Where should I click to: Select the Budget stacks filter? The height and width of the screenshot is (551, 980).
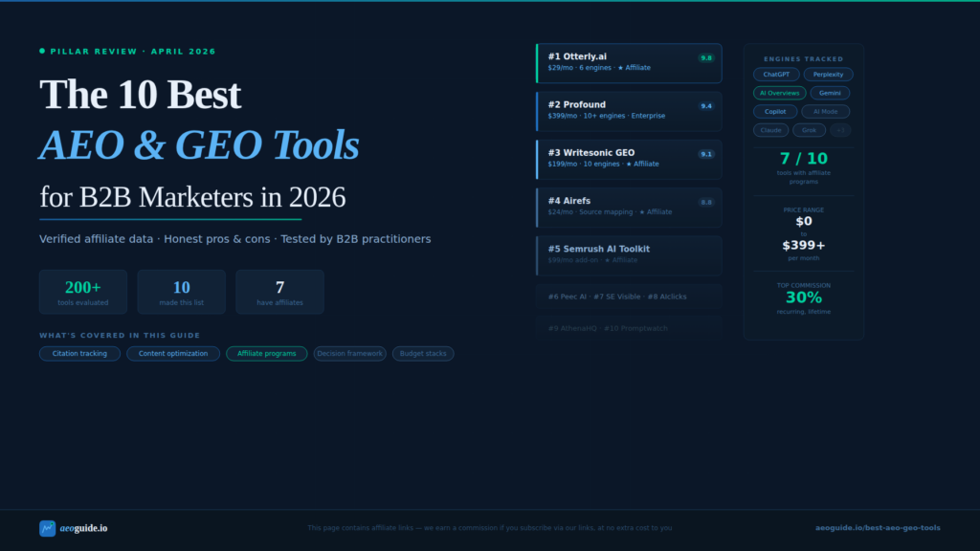pos(423,353)
